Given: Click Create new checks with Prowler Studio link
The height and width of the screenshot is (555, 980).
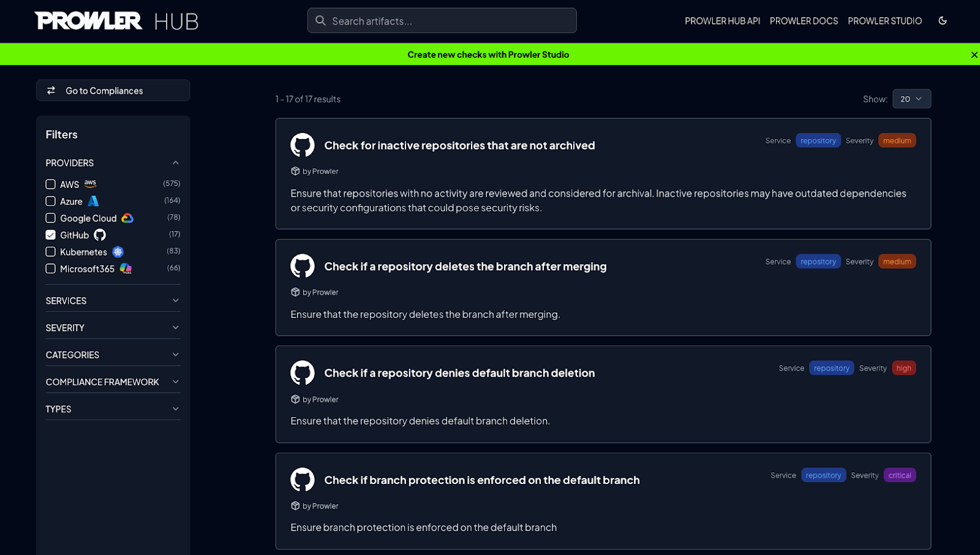Looking at the screenshot, I should coord(488,55).
